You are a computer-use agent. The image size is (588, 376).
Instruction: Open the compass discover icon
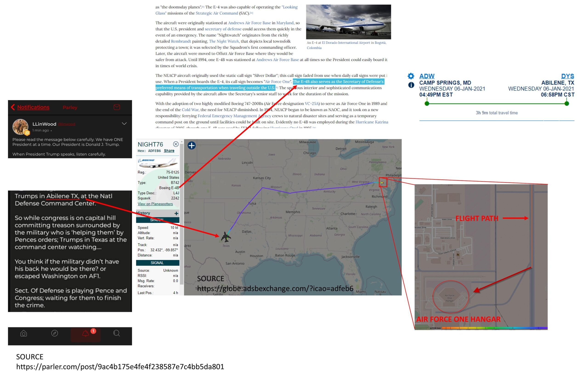(54, 333)
